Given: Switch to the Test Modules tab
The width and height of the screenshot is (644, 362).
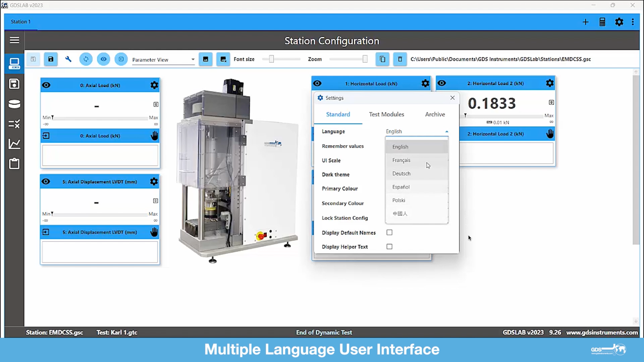Looking at the screenshot, I should tap(386, 114).
